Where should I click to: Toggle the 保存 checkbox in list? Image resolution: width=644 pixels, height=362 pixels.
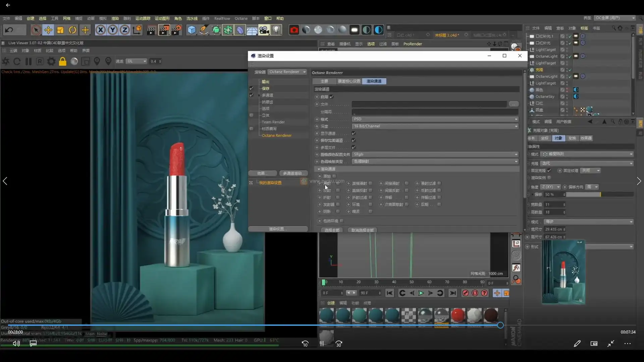click(x=251, y=88)
